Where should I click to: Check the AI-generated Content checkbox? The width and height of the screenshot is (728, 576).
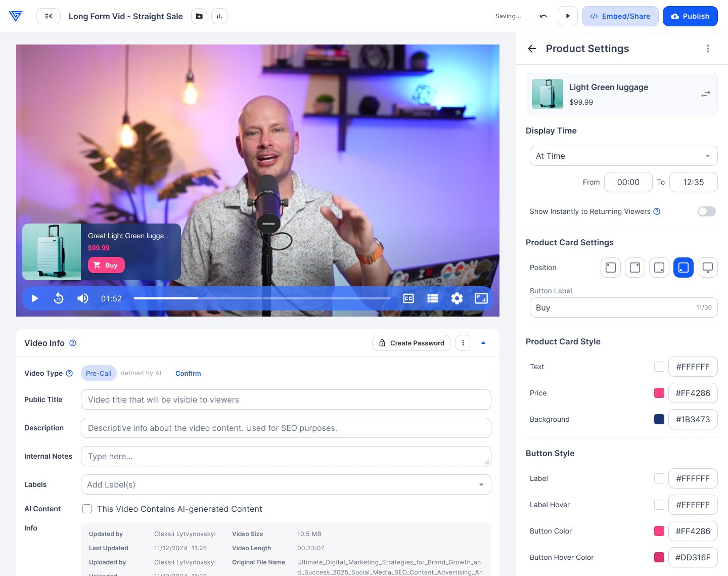87,509
